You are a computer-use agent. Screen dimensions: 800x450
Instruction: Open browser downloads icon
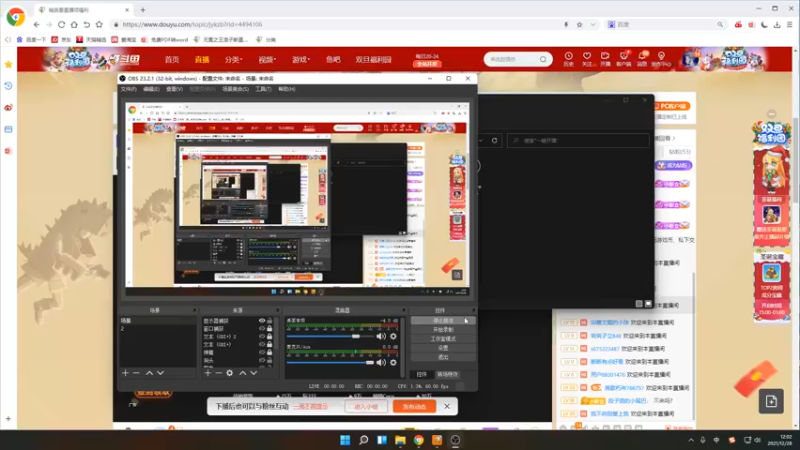click(x=777, y=24)
